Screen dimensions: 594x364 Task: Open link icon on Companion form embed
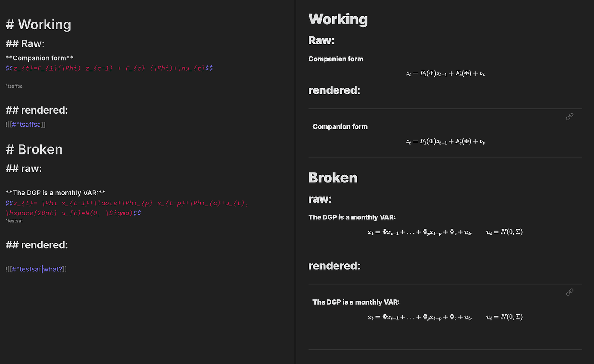(569, 116)
